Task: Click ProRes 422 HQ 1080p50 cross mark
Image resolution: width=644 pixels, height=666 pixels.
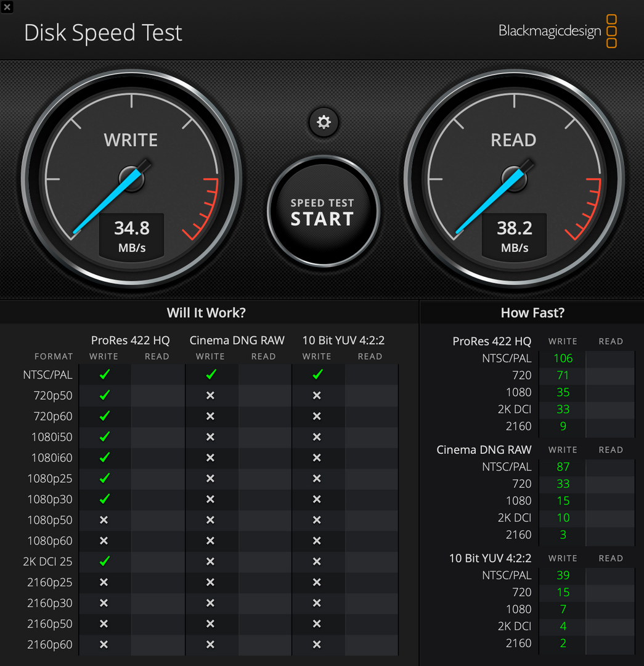Action: point(104,520)
